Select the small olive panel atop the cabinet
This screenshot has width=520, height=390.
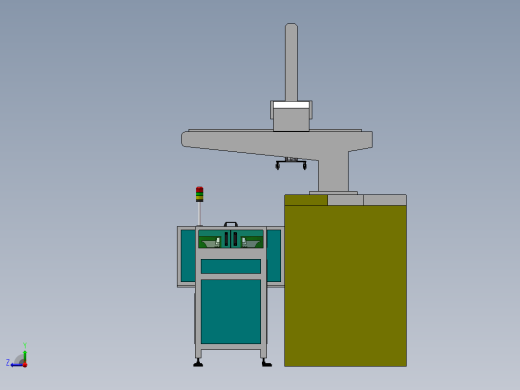(306, 200)
